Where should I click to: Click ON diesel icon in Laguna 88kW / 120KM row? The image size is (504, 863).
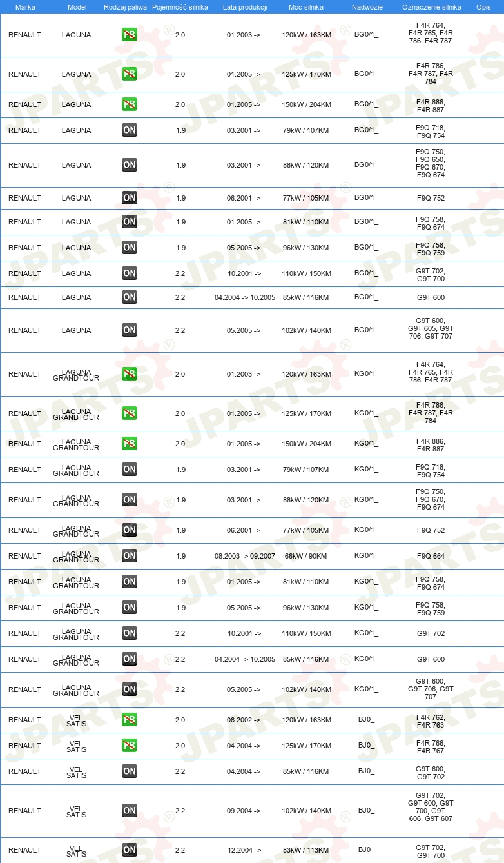tap(130, 165)
